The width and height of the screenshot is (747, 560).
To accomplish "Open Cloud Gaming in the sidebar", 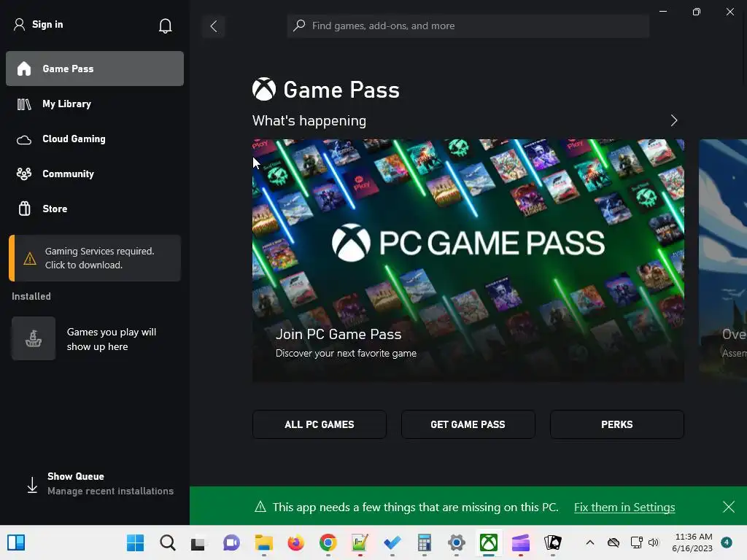I will click(95, 139).
